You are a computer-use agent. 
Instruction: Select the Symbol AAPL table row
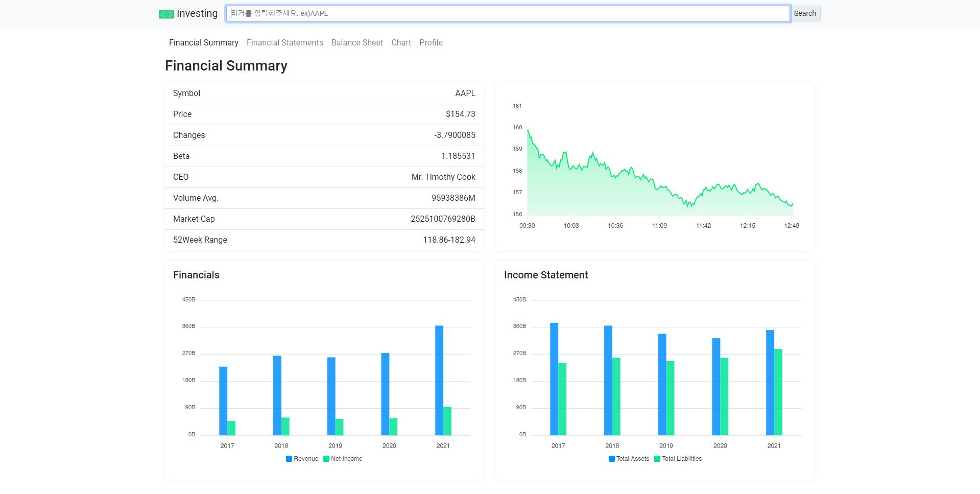324,93
